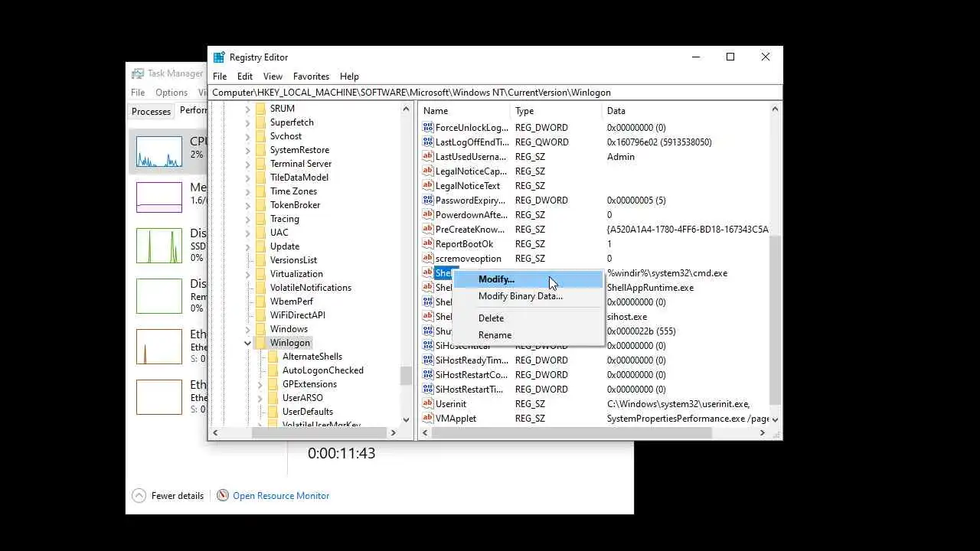Expand the Tracing key
The image size is (980, 551).
[x=247, y=219]
